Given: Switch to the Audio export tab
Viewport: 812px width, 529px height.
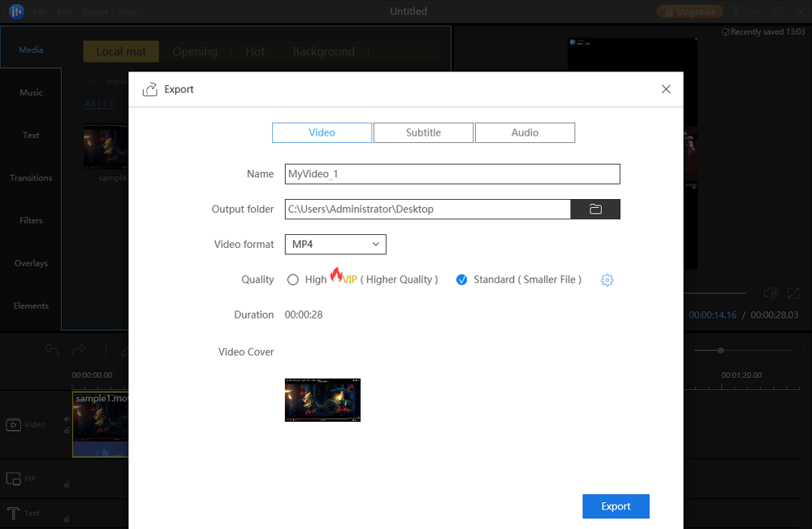Looking at the screenshot, I should (x=525, y=132).
